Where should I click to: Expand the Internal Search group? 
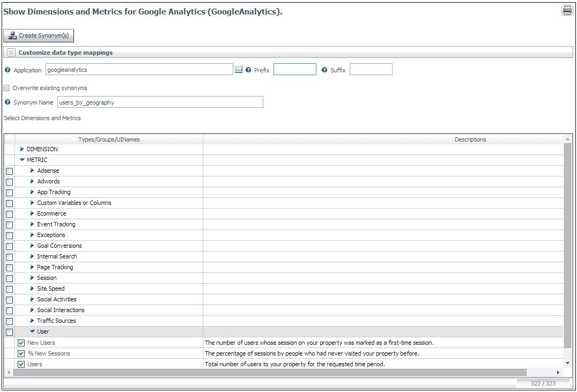coord(32,256)
